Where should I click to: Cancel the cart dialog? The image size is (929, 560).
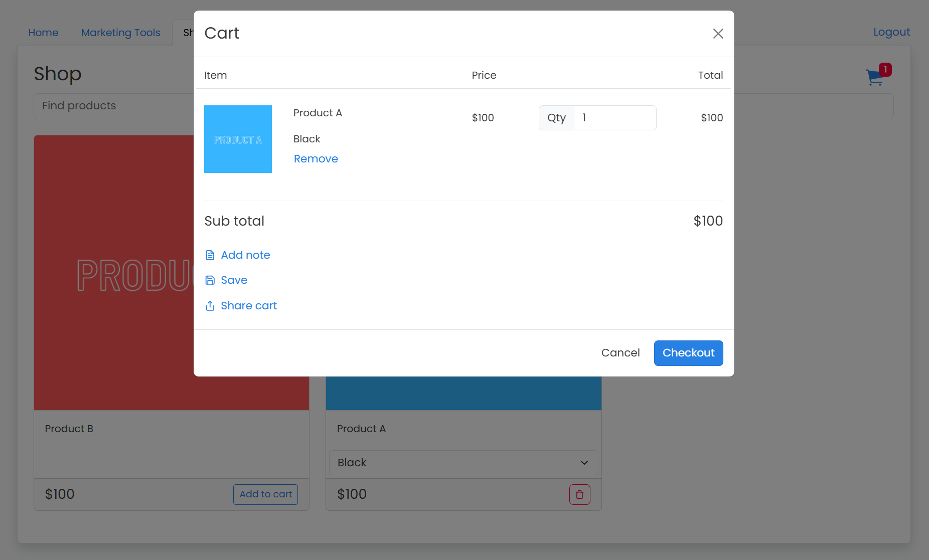pos(620,353)
